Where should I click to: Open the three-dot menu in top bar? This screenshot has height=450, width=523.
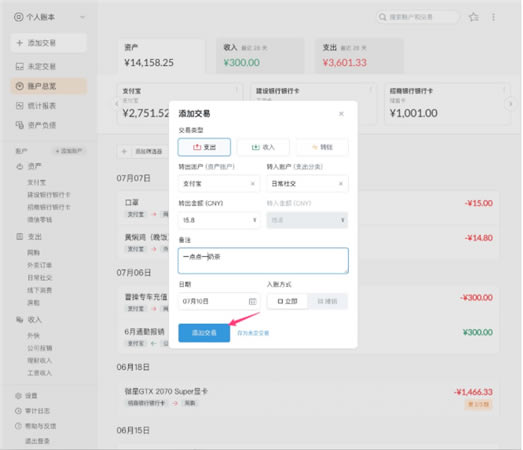click(x=493, y=17)
